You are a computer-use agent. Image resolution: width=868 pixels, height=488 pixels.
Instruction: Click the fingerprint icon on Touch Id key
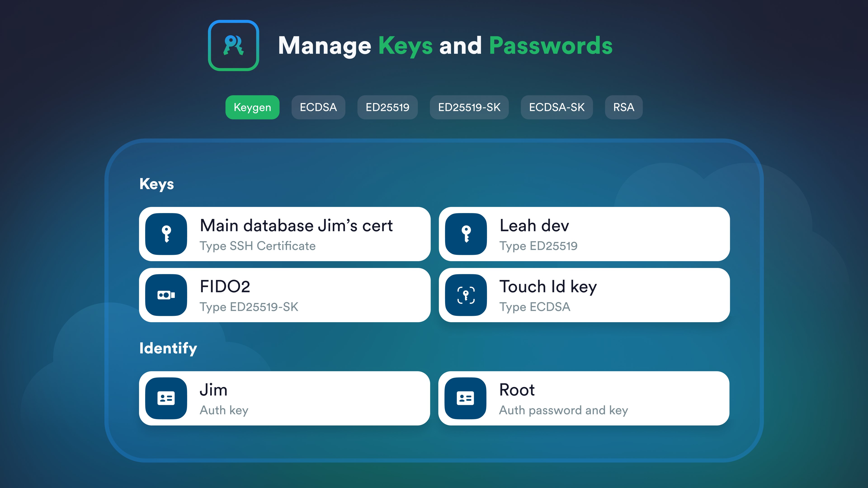point(466,295)
